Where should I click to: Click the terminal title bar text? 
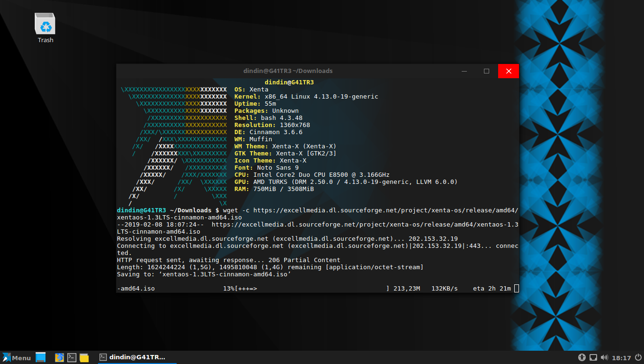(x=288, y=71)
